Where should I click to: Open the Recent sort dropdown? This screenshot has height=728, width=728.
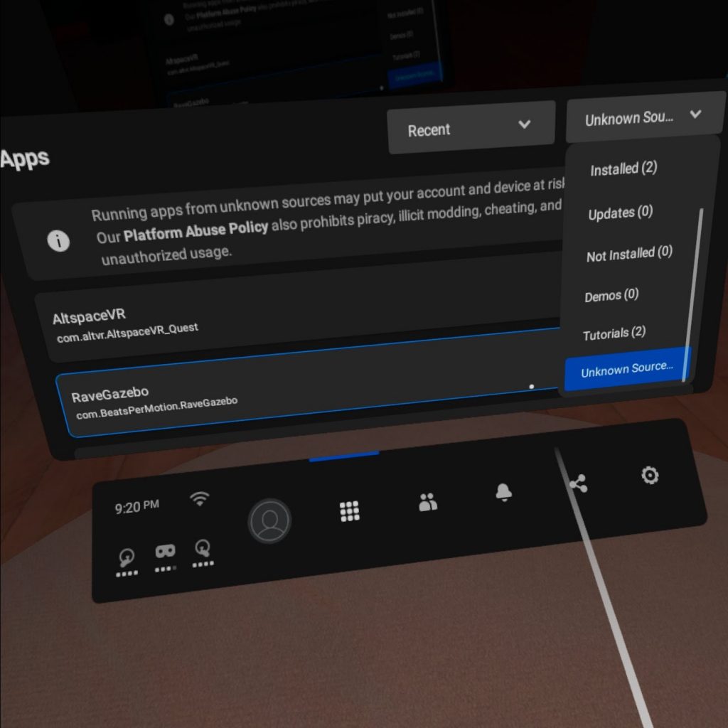pos(471,128)
